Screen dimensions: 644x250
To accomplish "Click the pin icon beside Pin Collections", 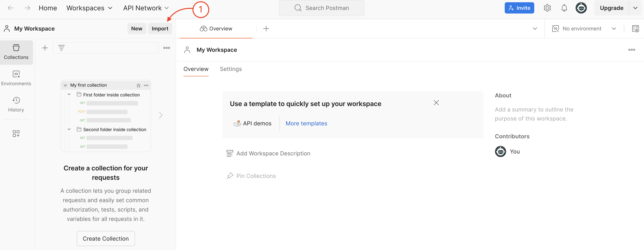I will (230, 176).
